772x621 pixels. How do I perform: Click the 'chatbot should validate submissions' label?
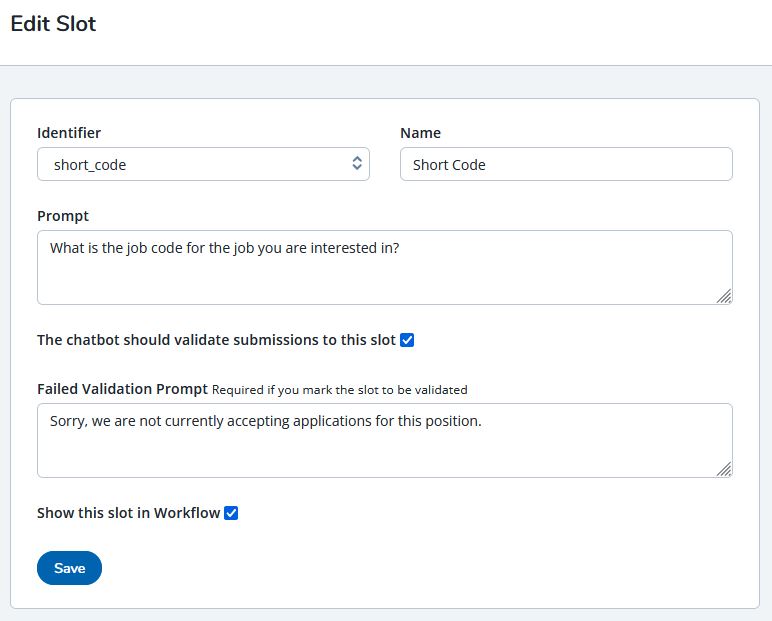[217, 340]
